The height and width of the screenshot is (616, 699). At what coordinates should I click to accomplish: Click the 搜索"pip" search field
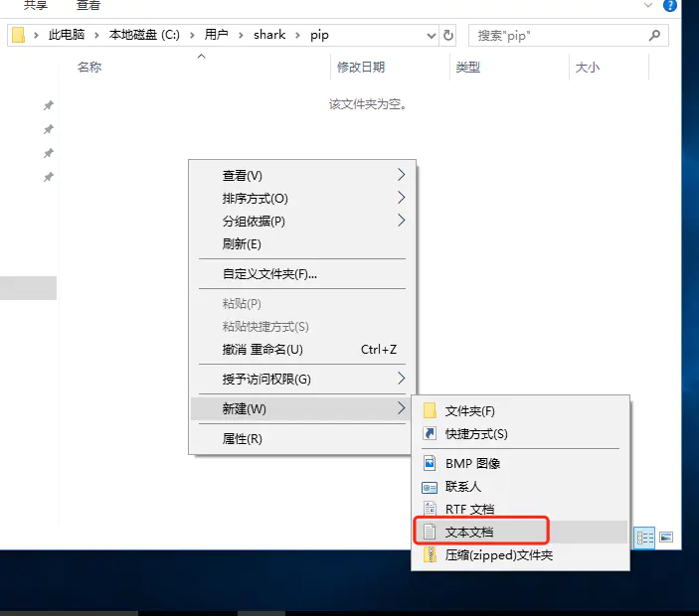569,35
